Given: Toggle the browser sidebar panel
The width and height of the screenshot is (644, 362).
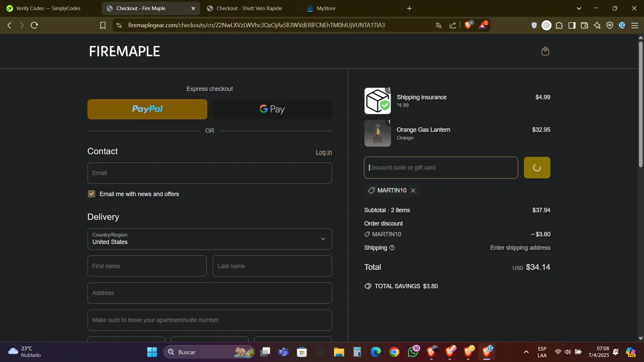Looking at the screenshot, I should (572, 25).
